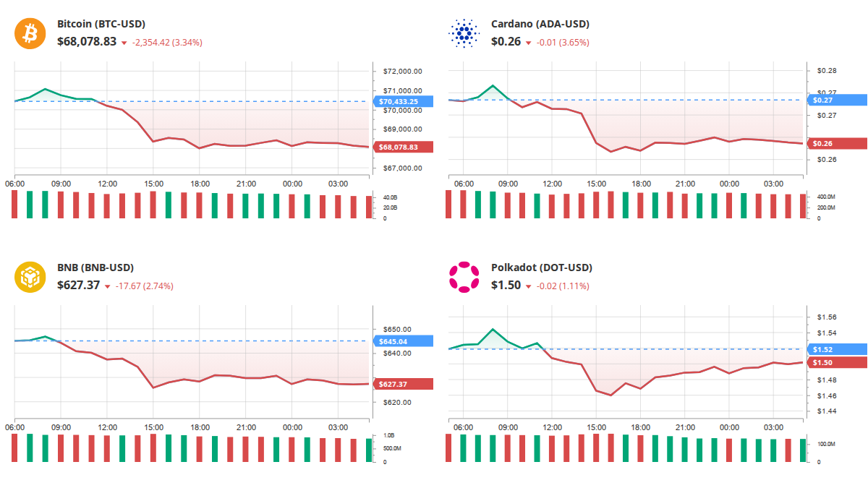
Task: Open the Bitcoin (BTC-USD) title link
Action: coord(101,24)
